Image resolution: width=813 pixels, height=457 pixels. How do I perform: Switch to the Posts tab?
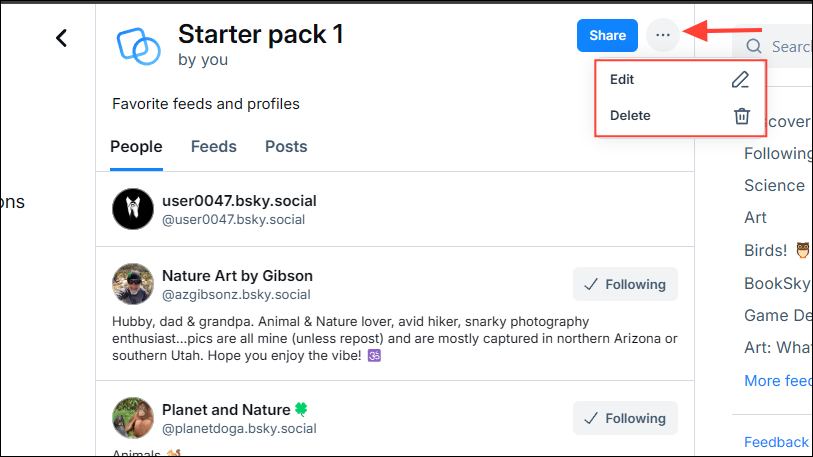tap(286, 147)
